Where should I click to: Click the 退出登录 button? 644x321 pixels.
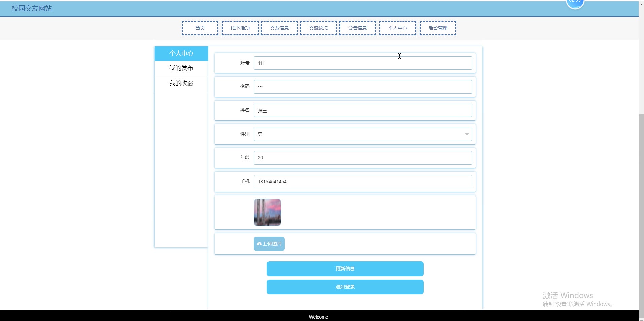click(x=345, y=287)
